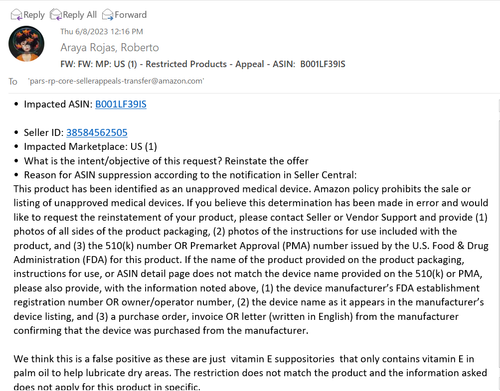Image resolution: width=500 pixels, height=391 pixels.
Task: Click the message body vertical scrollbar
Action: (x=498, y=243)
